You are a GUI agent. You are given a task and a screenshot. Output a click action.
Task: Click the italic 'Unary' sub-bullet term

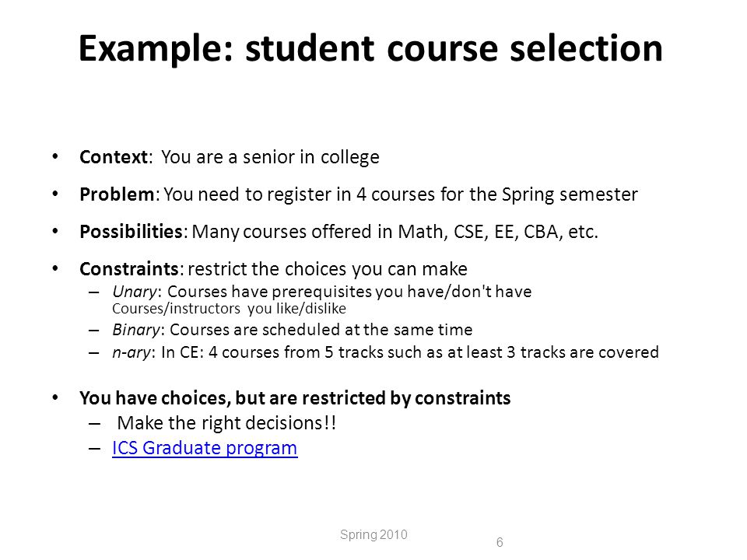click(135, 292)
